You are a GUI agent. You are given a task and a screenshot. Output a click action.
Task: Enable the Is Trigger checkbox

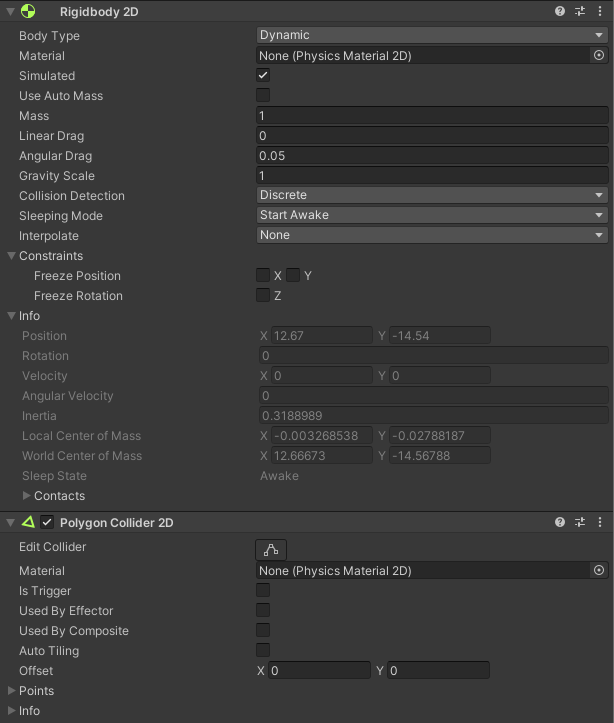click(263, 591)
